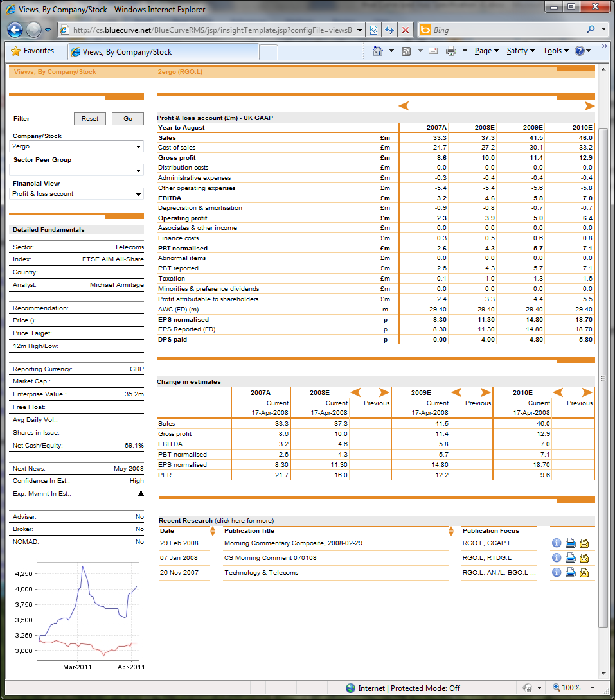The height and width of the screenshot is (700, 615).
Task: Click print icon for Morning Commentary Composite row
Action: tap(571, 543)
